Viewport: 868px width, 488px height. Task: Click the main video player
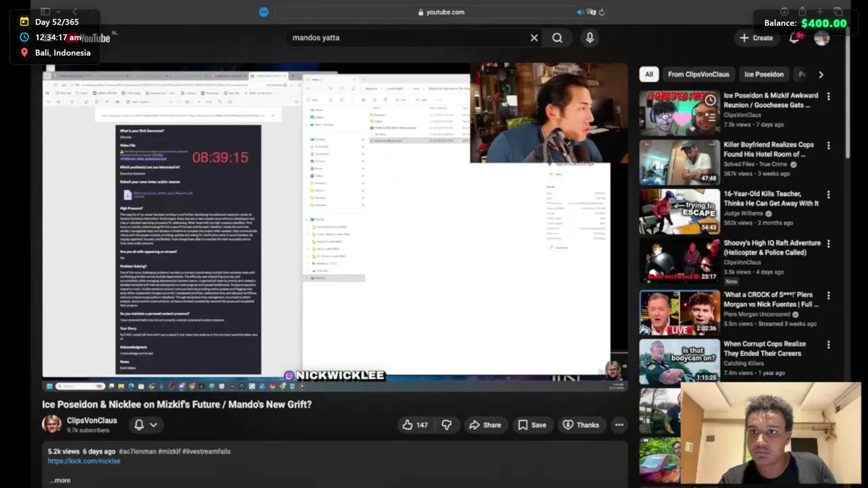coord(335,228)
